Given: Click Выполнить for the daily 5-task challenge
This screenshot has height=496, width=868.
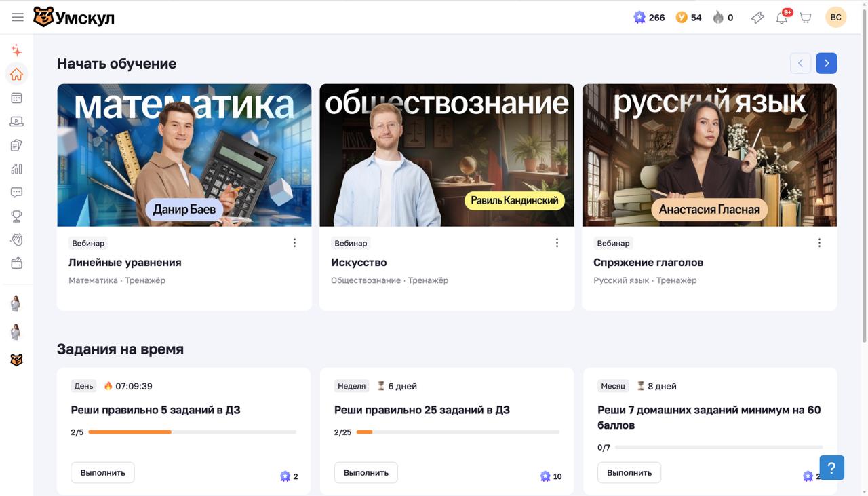Looking at the screenshot, I should point(103,473).
